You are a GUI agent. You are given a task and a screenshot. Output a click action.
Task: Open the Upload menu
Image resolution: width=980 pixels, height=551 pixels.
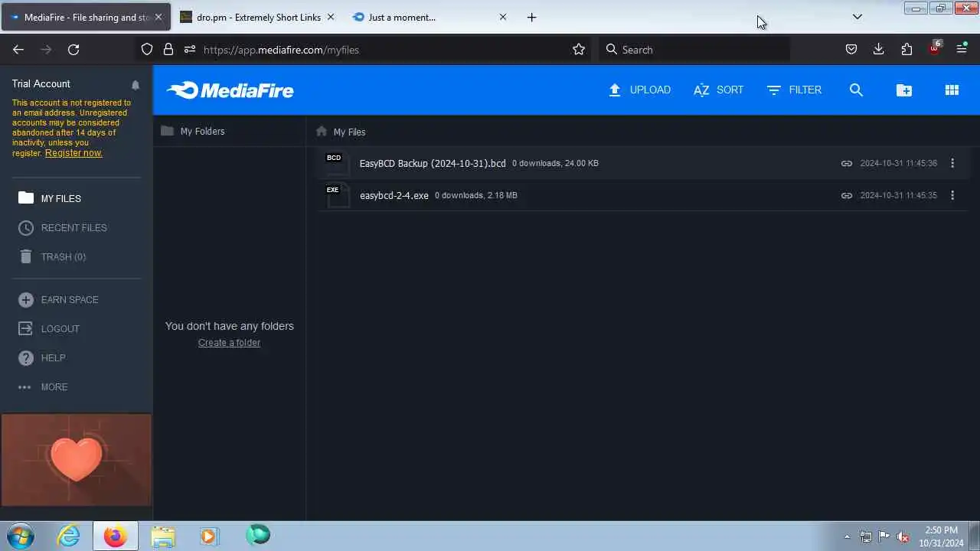coord(639,90)
